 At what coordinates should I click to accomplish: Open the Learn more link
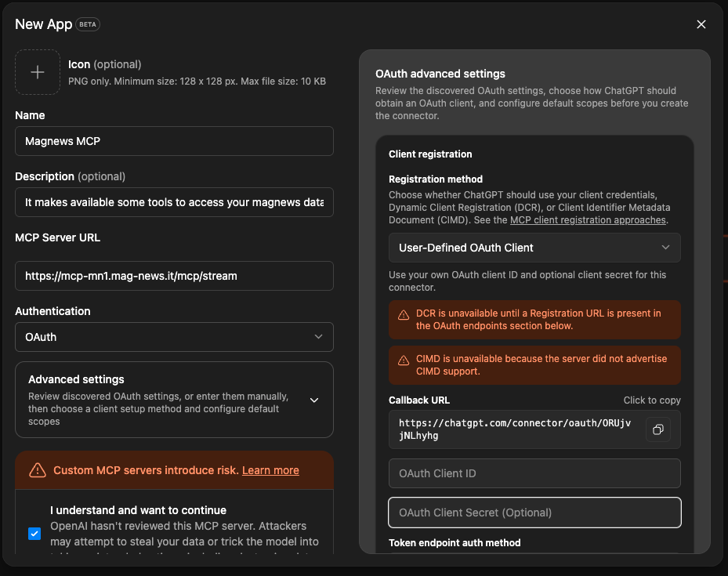pos(270,470)
